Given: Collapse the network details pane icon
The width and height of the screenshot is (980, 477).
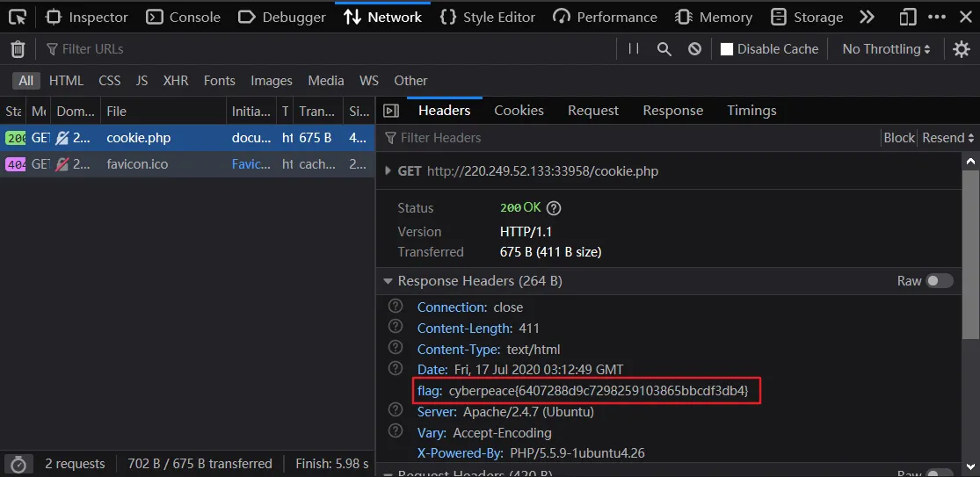Looking at the screenshot, I should tap(391, 111).
